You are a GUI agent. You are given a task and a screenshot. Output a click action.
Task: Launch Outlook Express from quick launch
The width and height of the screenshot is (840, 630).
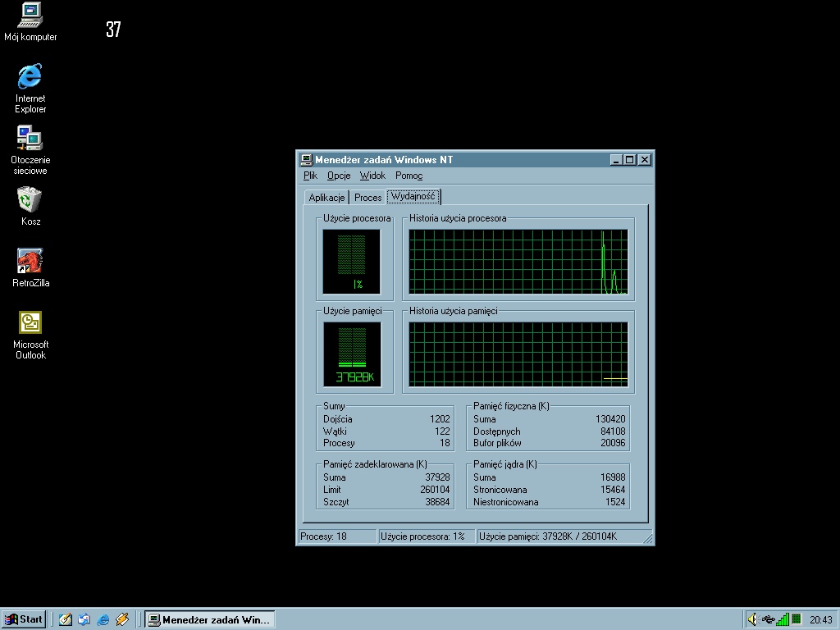[84, 619]
